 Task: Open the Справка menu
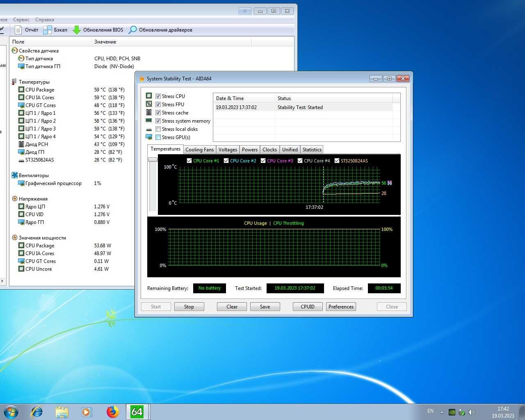[45, 20]
